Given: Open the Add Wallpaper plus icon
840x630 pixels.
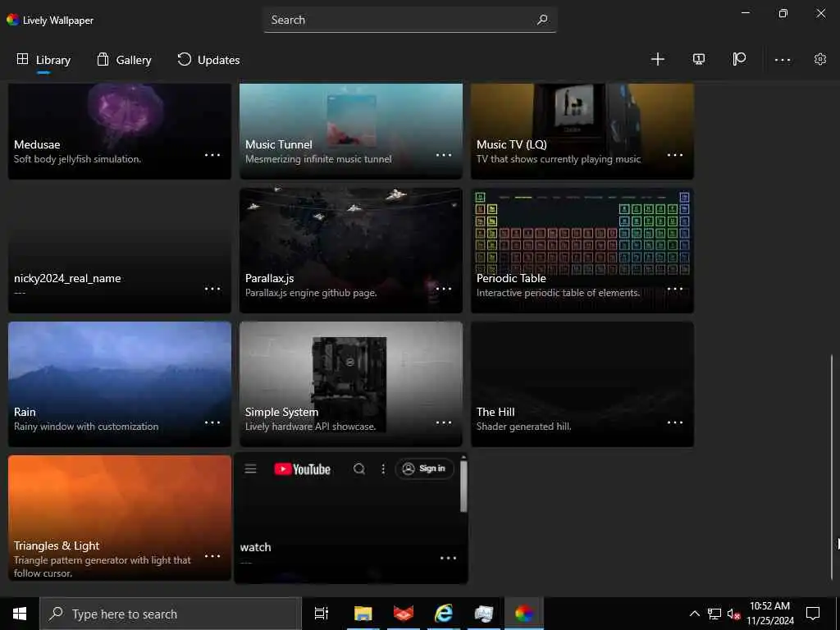Looking at the screenshot, I should (x=657, y=59).
